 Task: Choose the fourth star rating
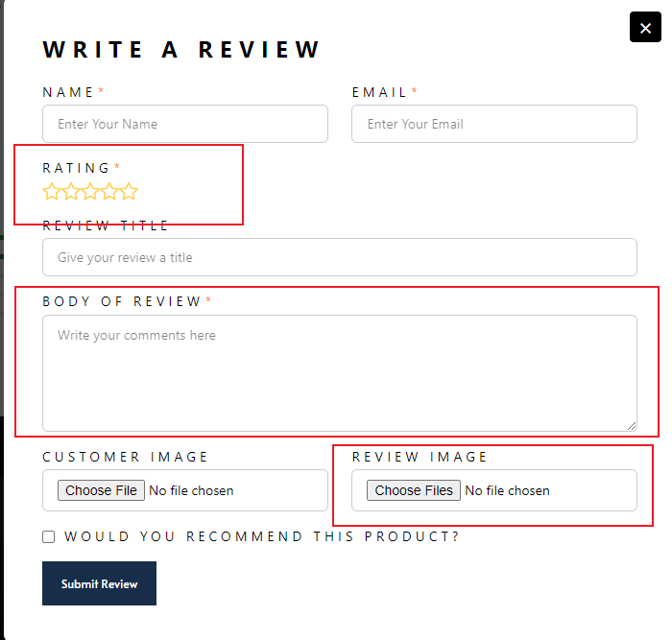(109, 192)
